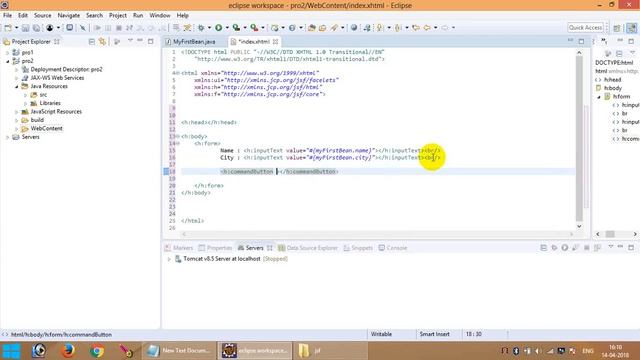
Task: Select JavaScript Resources node
Action: pyautogui.click(x=56, y=112)
